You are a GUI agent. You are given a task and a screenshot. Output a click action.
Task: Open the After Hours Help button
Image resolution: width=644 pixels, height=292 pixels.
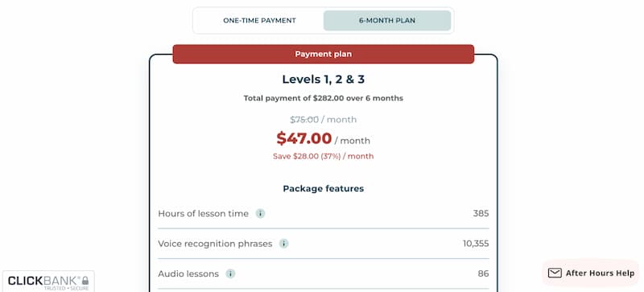point(591,273)
